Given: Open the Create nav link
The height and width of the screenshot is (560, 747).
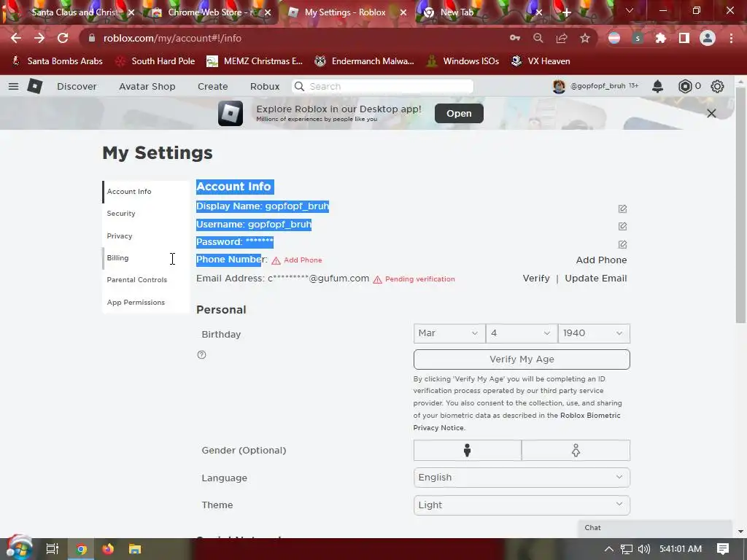Looking at the screenshot, I should click(212, 86).
